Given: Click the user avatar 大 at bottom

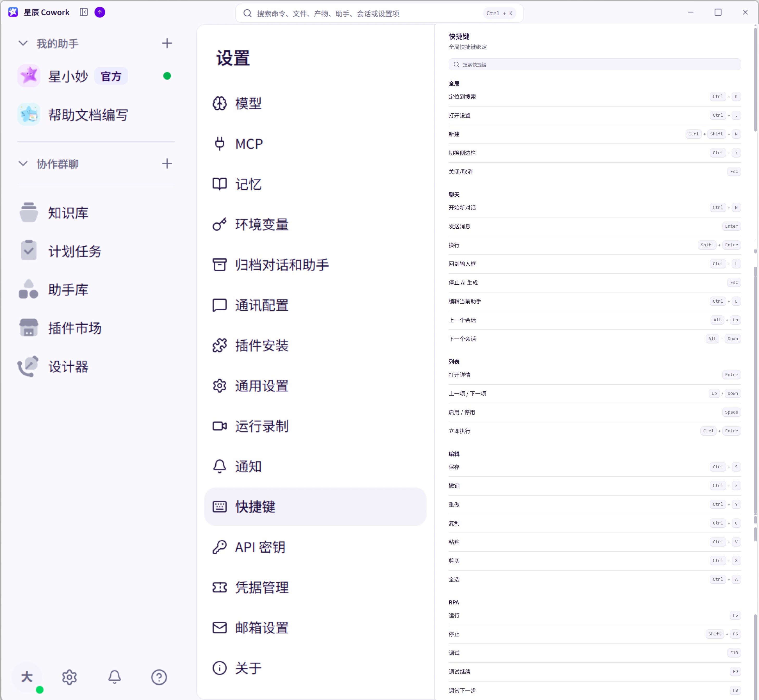Looking at the screenshot, I should pyautogui.click(x=27, y=677).
